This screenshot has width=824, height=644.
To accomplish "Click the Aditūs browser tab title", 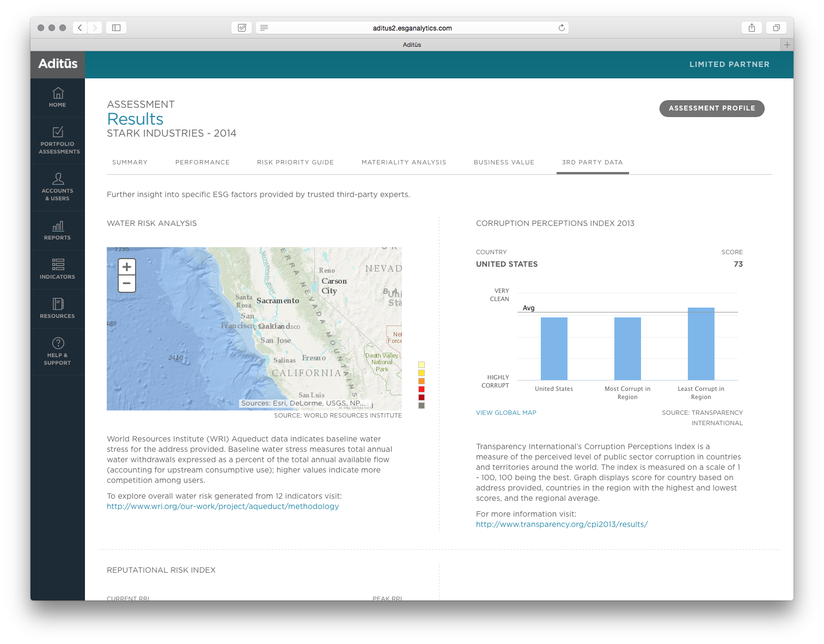I will coord(412,45).
